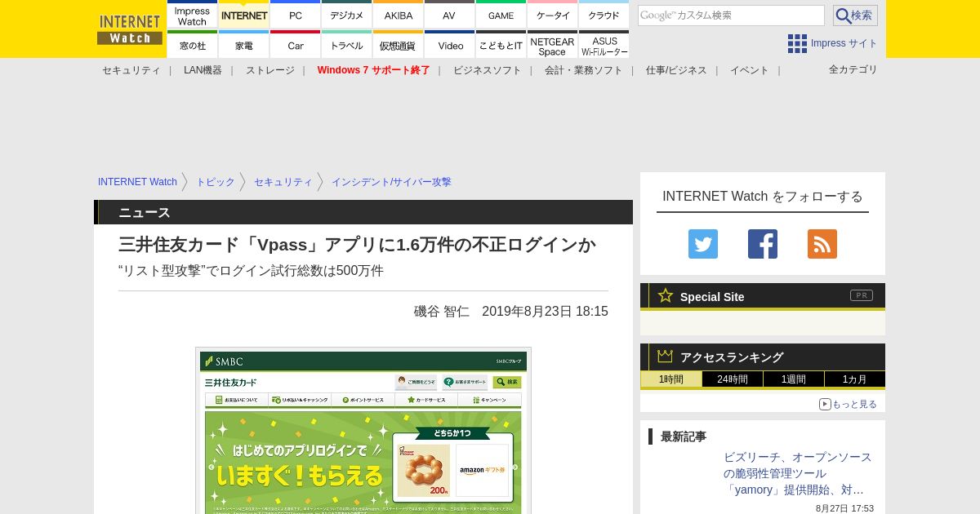Open the 家電 Watch tab
This screenshot has width=980, height=514.
click(244, 45)
